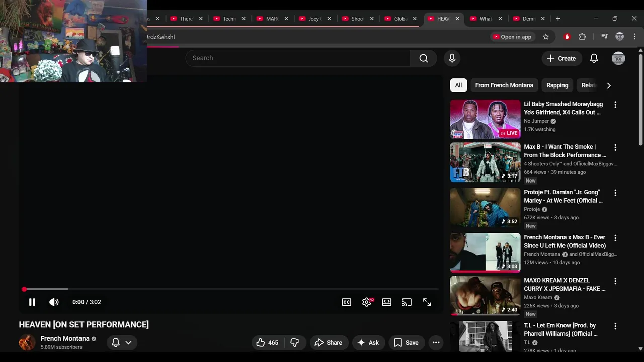
Task: Close the HEAVEN browser tab
Action: tap(457, 19)
